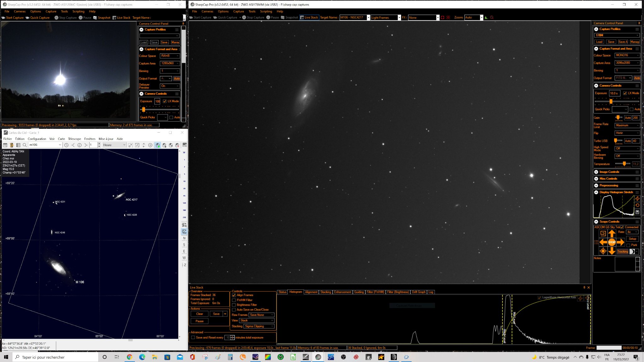Collapse the Camera Controls section in the right panel
Image resolution: width=644 pixels, height=362 pixels.
tap(596, 85)
